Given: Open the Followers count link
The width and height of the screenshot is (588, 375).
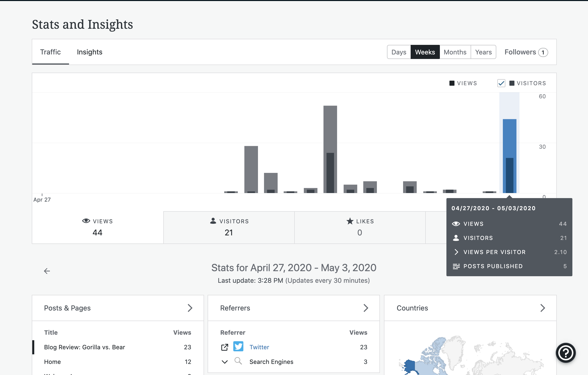Looking at the screenshot, I should coord(526,52).
